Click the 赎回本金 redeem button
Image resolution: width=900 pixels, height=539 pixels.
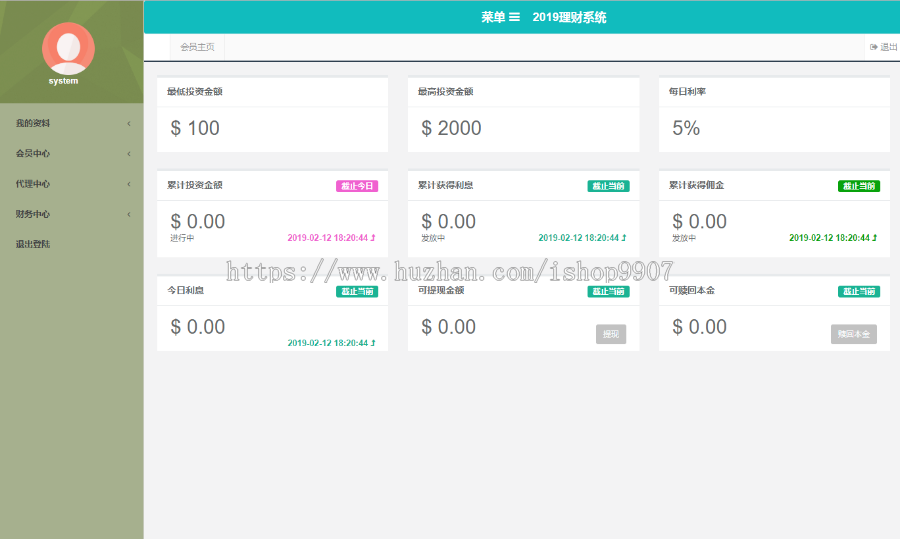tap(854, 334)
